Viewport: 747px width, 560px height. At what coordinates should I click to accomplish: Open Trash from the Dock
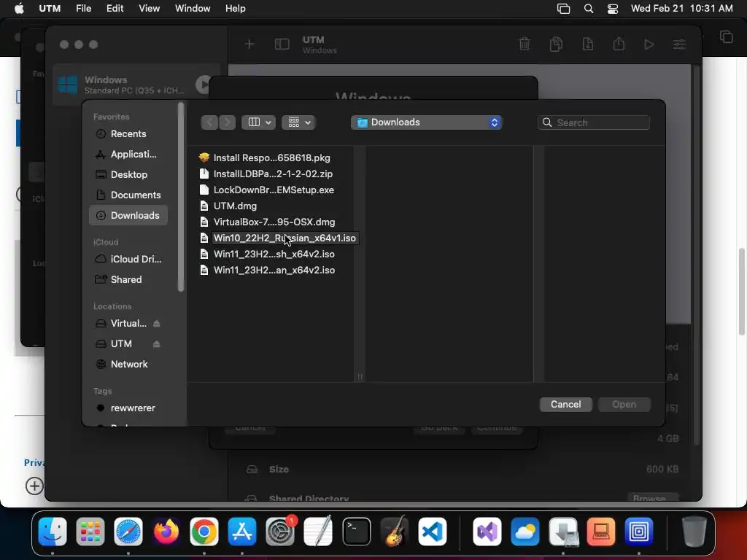tap(694, 532)
